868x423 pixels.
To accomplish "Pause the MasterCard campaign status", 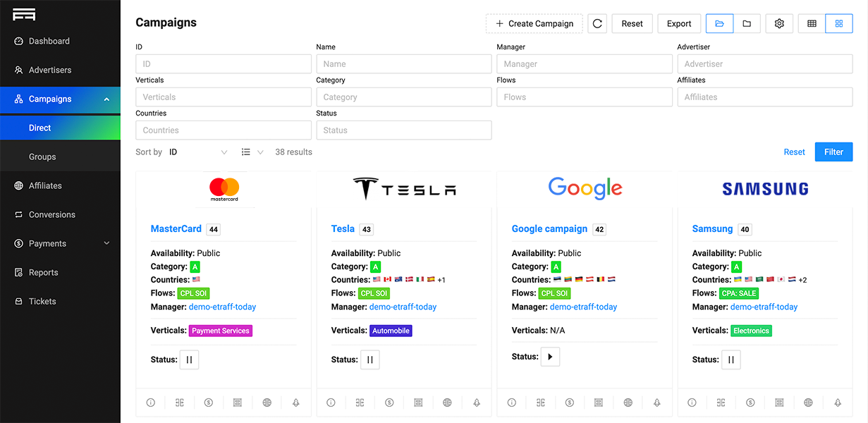I will point(189,360).
